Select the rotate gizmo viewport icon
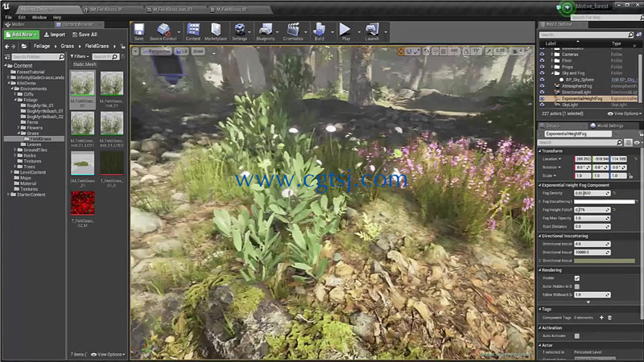This screenshot has height=362, width=644. coord(409,51)
